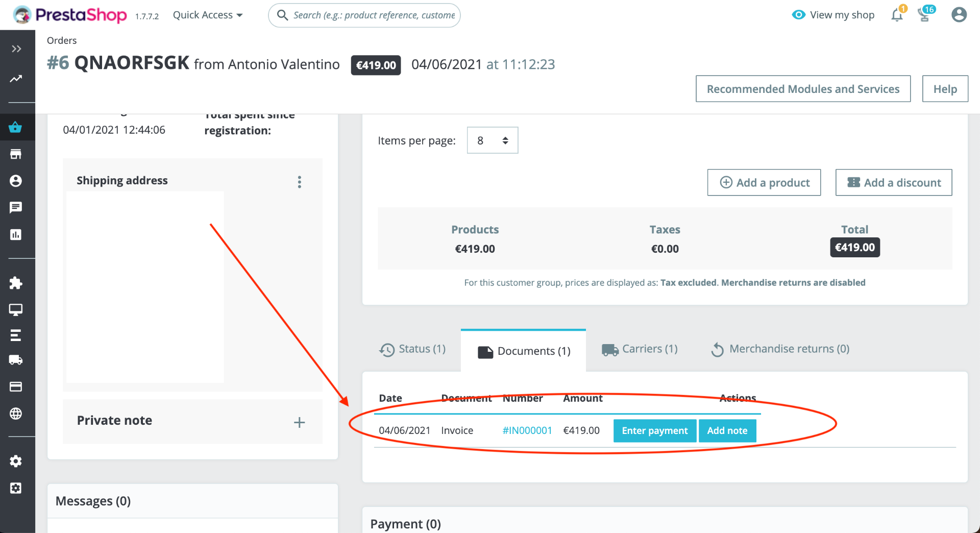Click order reference QNAORFSGK
This screenshot has width=980, height=533.
[x=132, y=63]
